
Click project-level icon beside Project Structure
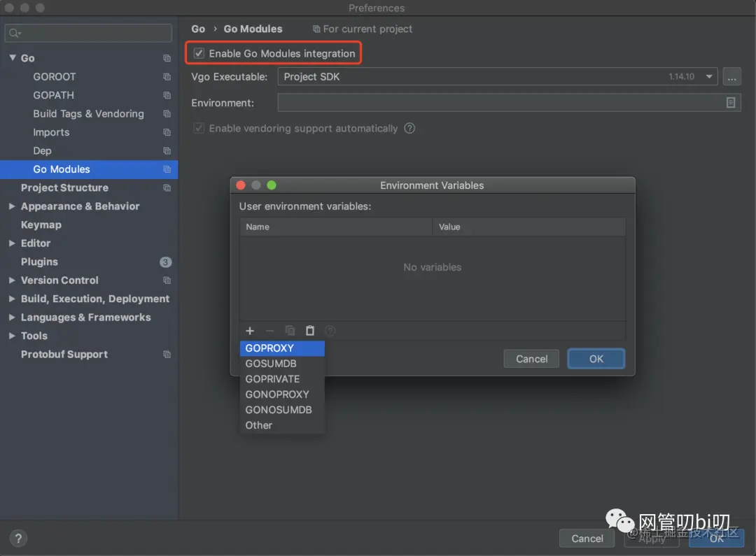pos(167,187)
